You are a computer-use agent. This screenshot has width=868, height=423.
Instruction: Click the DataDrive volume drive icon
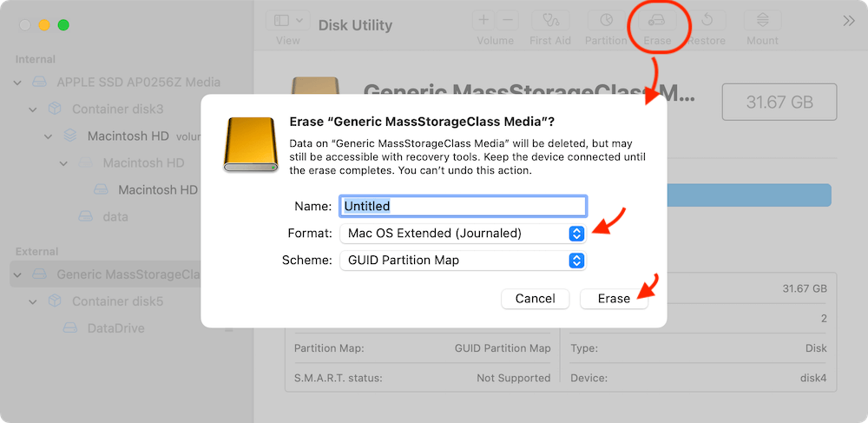tap(69, 328)
